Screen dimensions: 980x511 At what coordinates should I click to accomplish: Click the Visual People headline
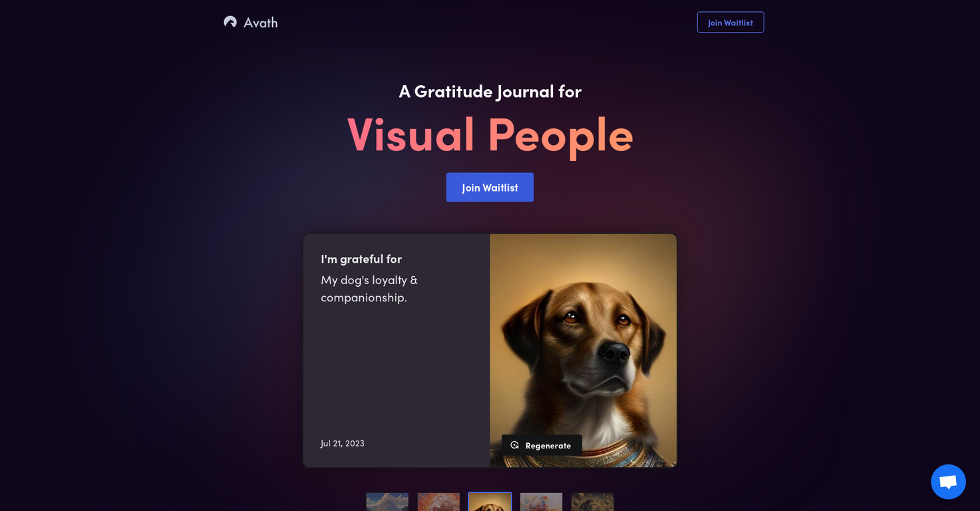click(490, 134)
